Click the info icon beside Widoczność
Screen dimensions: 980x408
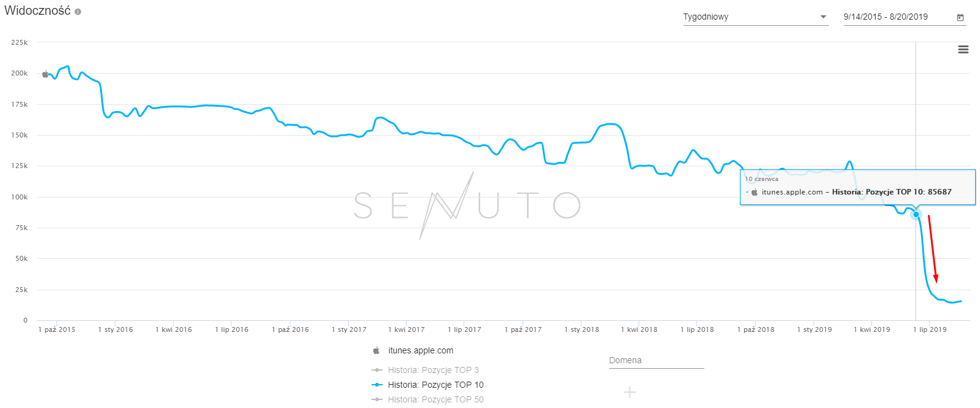78,12
